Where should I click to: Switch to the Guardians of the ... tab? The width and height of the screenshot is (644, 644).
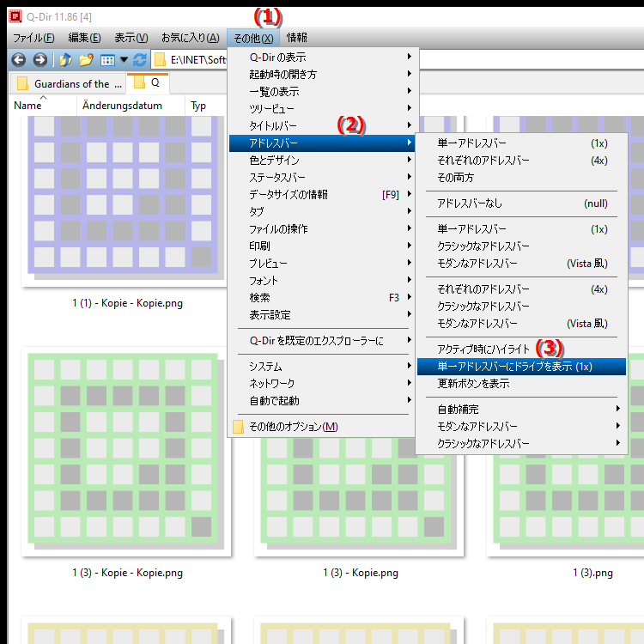[68, 84]
